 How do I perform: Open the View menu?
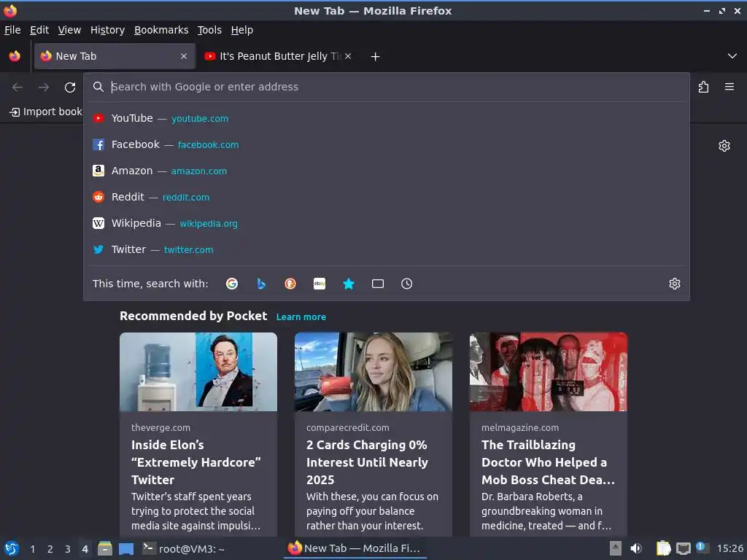69,30
